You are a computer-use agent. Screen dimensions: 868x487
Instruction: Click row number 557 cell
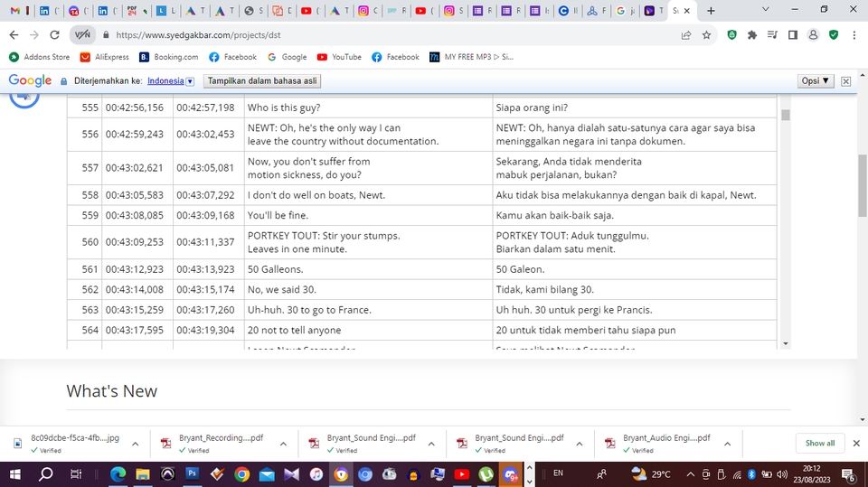pyautogui.click(x=85, y=168)
